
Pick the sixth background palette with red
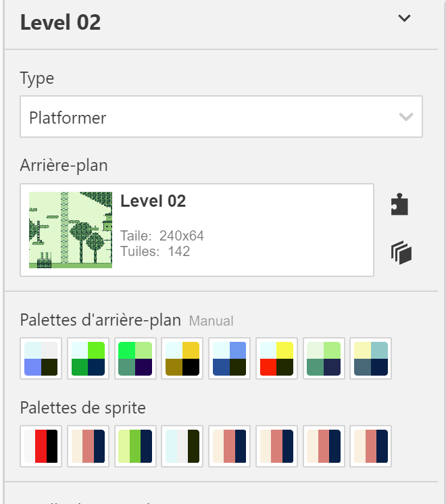coord(276,359)
